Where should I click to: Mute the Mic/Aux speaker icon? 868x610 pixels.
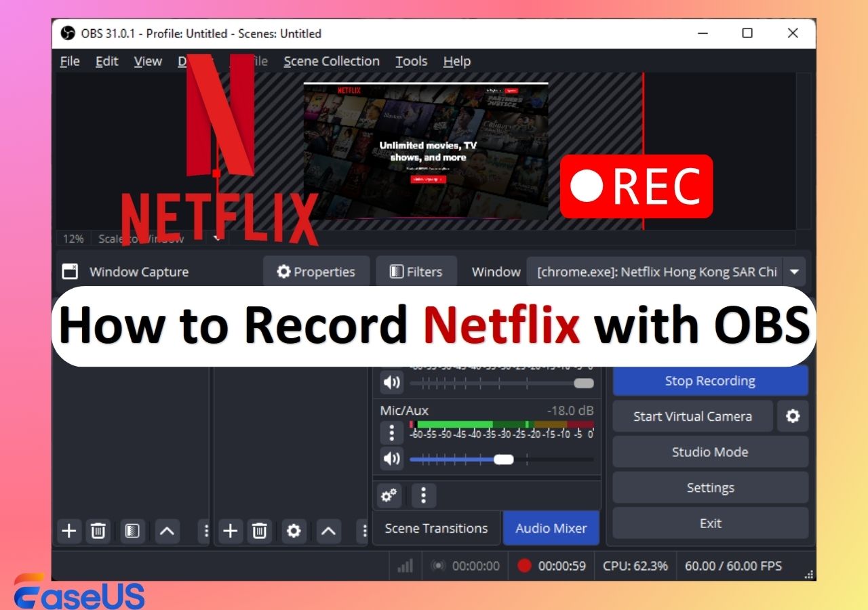[x=392, y=459]
